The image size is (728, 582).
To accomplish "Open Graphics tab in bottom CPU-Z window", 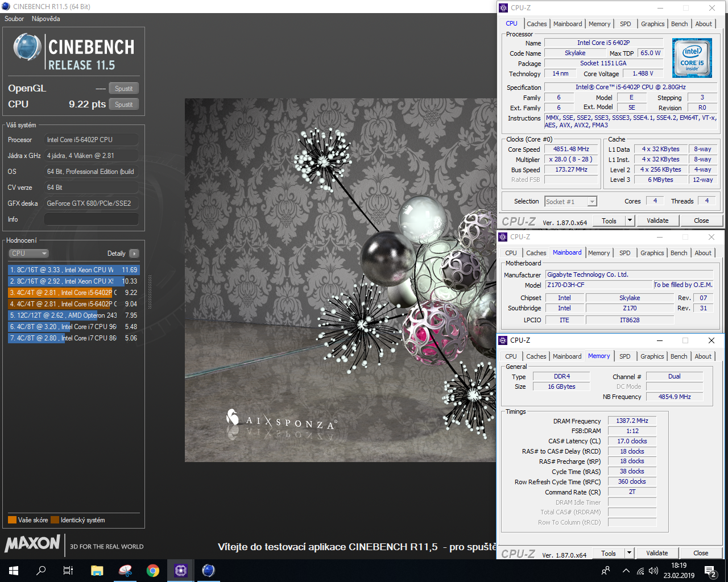I will pos(652,356).
